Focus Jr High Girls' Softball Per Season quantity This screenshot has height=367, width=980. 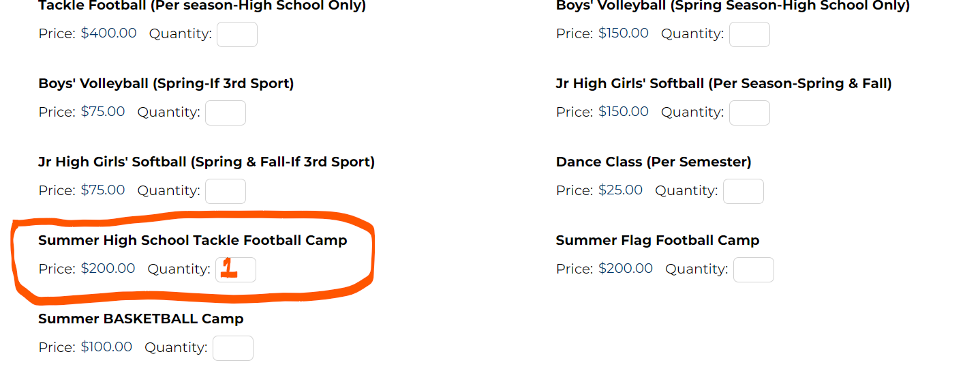click(750, 113)
